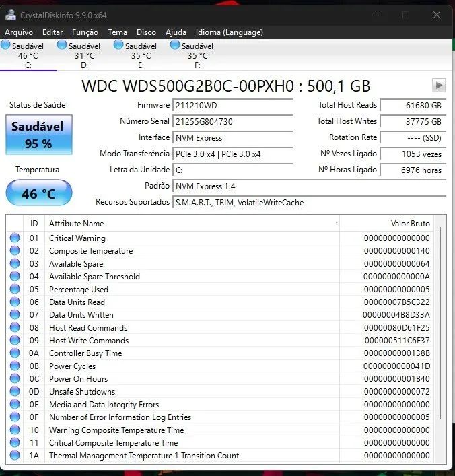Click the Media and Data Integrity Errors orb
Screen dimensions: 455x476
(x=15, y=404)
